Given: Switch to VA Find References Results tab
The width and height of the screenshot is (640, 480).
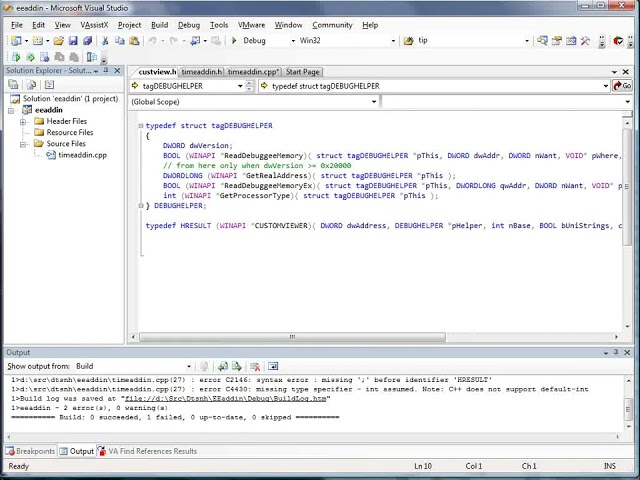Looking at the screenshot, I should click(x=147, y=451).
